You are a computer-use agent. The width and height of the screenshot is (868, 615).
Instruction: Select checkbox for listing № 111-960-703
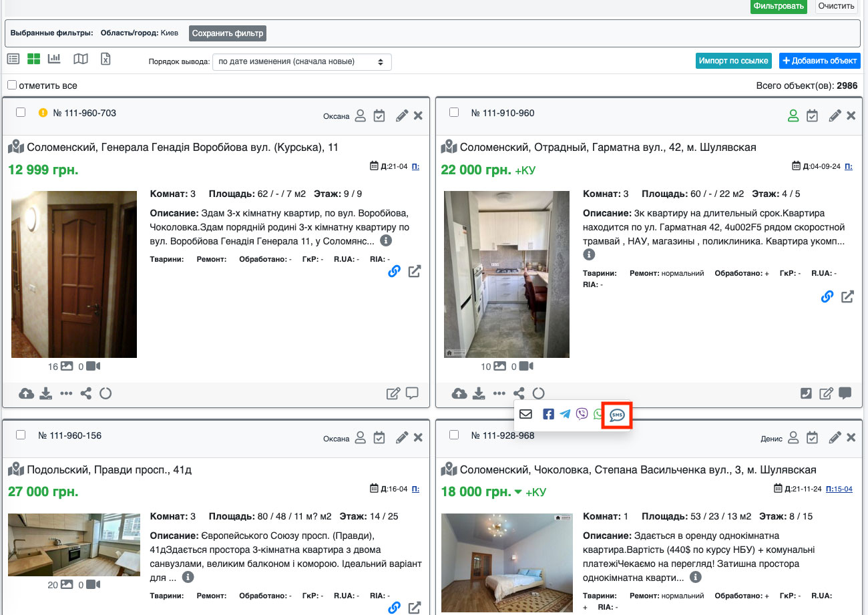click(21, 113)
